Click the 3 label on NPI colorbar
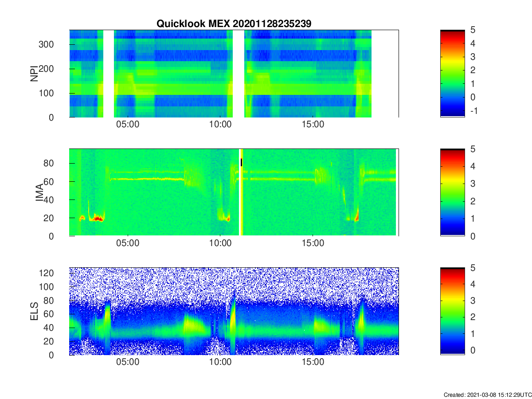Image resolution: width=532 pixels, height=399 pixels. [x=473, y=57]
